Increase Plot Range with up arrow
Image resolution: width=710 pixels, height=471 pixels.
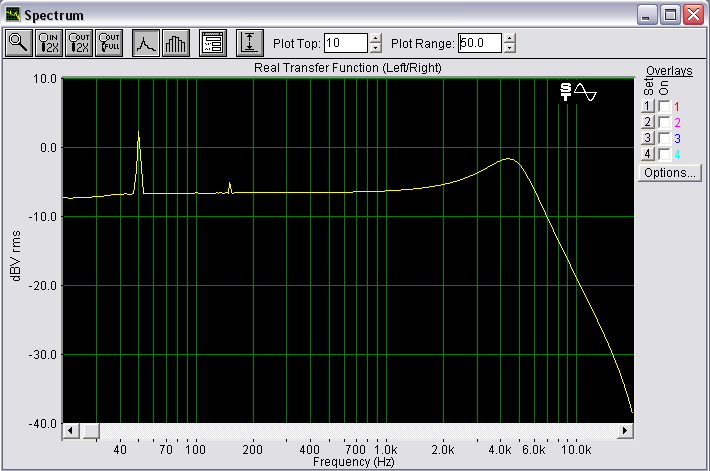click(x=510, y=39)
